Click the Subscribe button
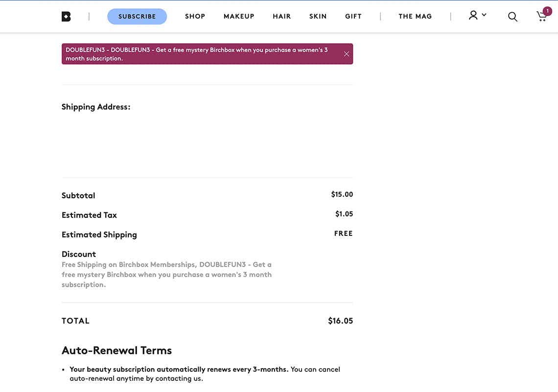Screen dimensions: 558x392 click(137, 16)
